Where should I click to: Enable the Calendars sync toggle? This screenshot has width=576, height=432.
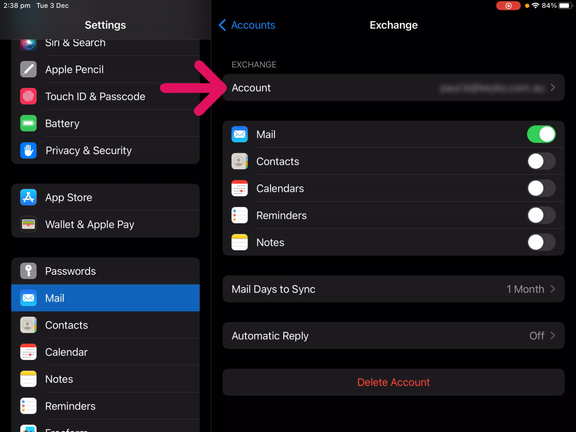541,188
